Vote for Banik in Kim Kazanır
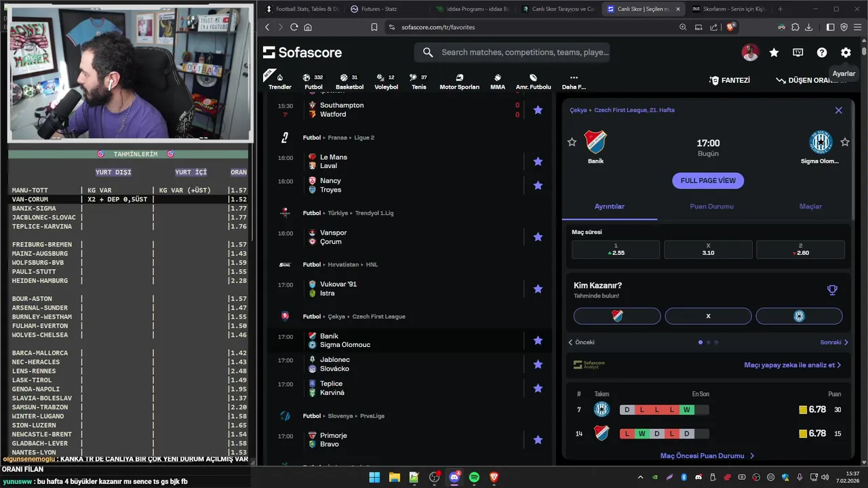The height and width of the screenshot is (488, 868). pyautogui.click(x=617, y=316)
